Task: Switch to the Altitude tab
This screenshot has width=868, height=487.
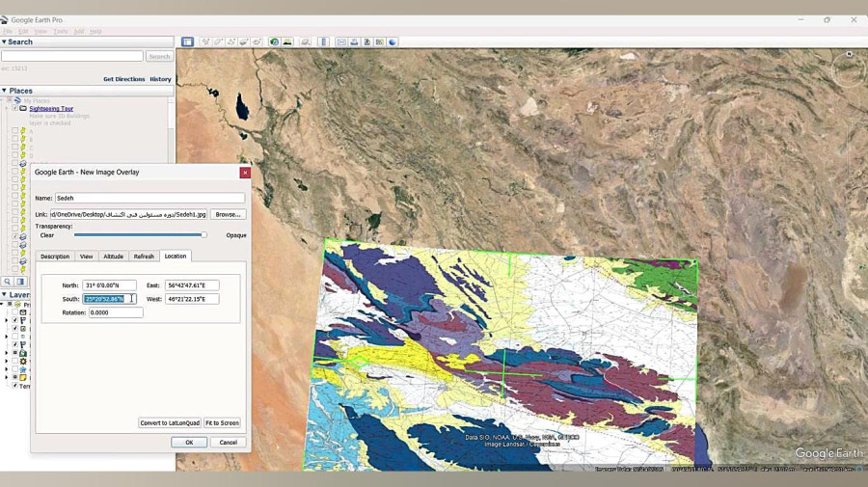Action: click(113, 257)
